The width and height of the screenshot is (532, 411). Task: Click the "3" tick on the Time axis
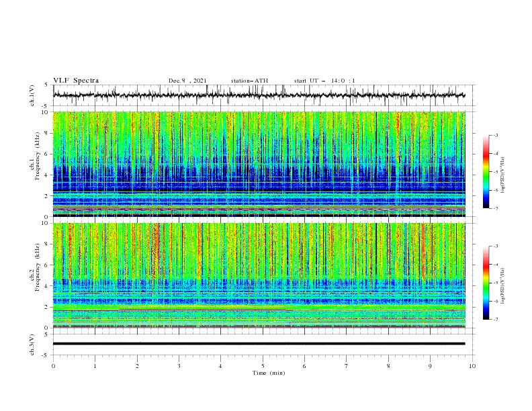[179, 366]
